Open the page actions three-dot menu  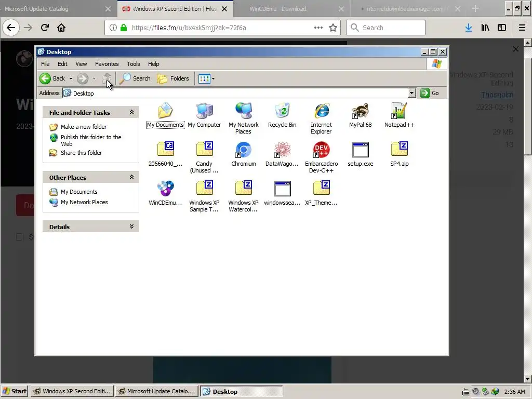[318, 28]
